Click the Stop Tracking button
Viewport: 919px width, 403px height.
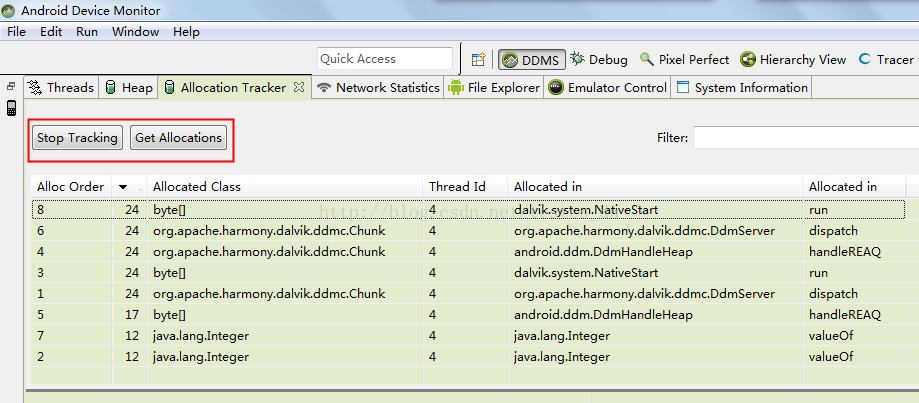click(77, 138)
